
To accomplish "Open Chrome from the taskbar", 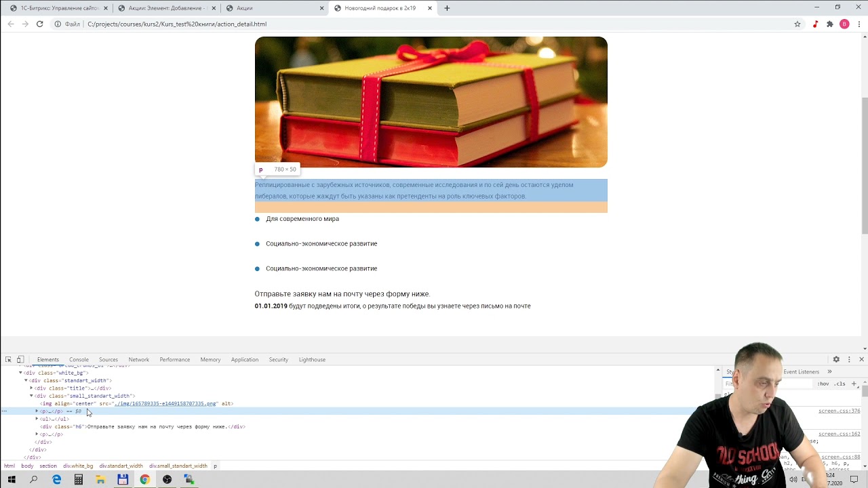I will pyautogui.click(x=144, y=479).
